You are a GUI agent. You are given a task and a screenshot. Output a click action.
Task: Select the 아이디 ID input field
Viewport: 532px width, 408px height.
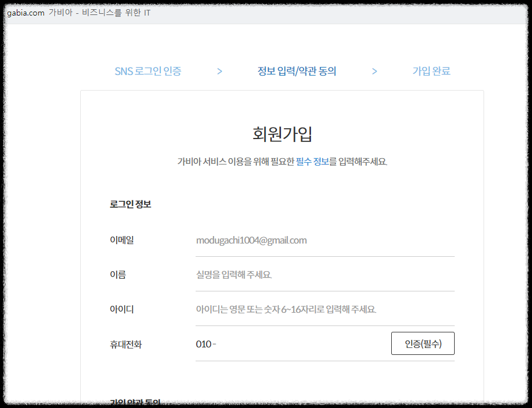(x=323, y=309)
